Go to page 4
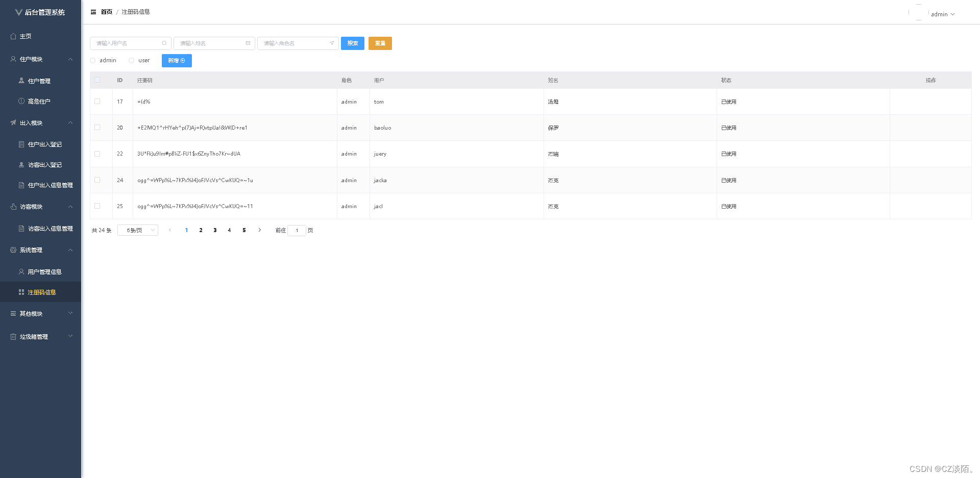 [x=229, y=230]
